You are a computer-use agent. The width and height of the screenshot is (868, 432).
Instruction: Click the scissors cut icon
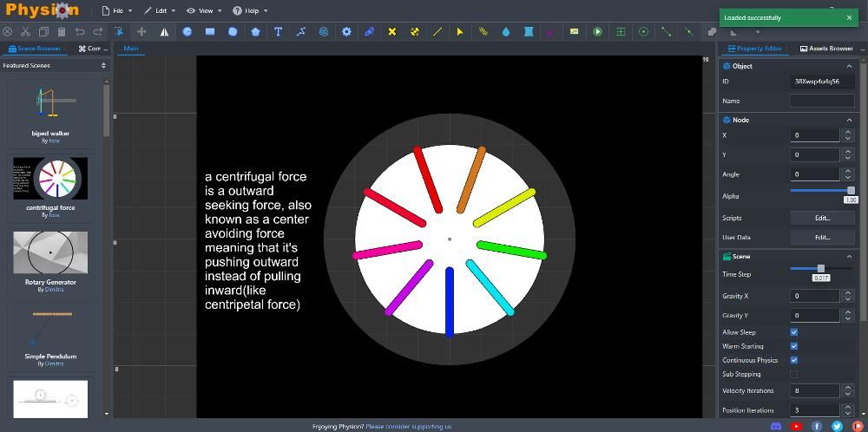click(26, 31)
